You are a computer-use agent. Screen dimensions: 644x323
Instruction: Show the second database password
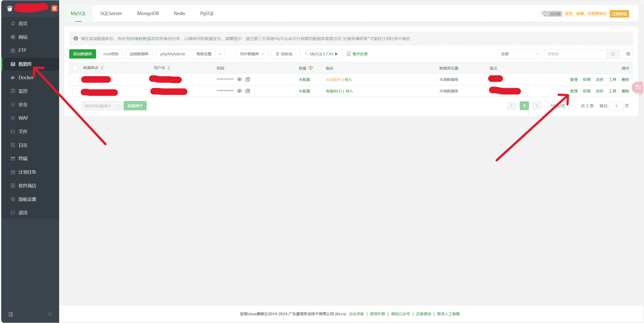click(x=239, y=91)
